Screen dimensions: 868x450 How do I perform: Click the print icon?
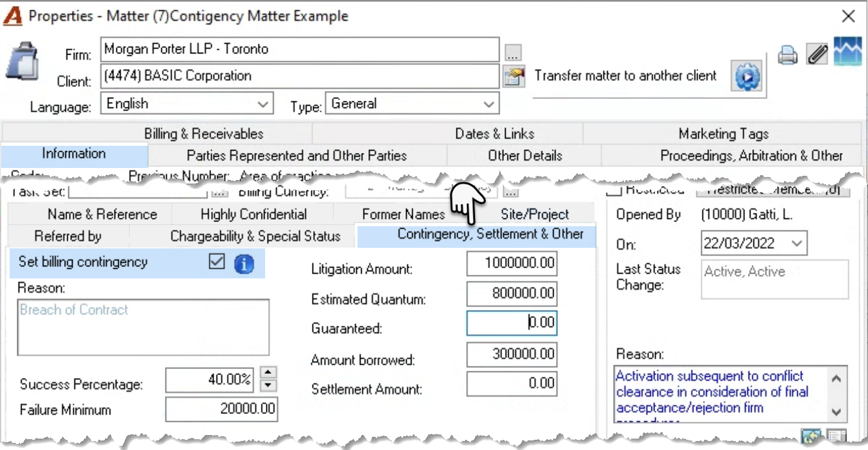click(788, 55)
